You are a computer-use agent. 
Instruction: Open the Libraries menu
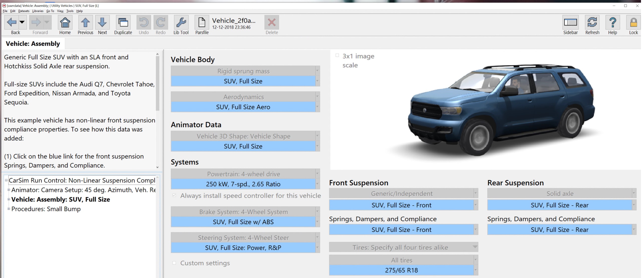pos(38,11)
